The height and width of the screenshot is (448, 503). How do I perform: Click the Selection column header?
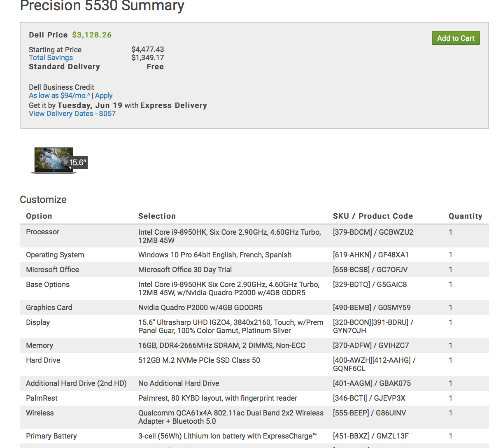pyautogui.click(x=157, y=216)
